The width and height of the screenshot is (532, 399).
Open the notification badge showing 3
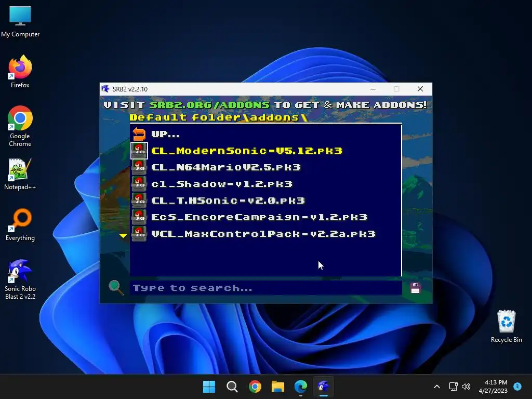[517, 386]
